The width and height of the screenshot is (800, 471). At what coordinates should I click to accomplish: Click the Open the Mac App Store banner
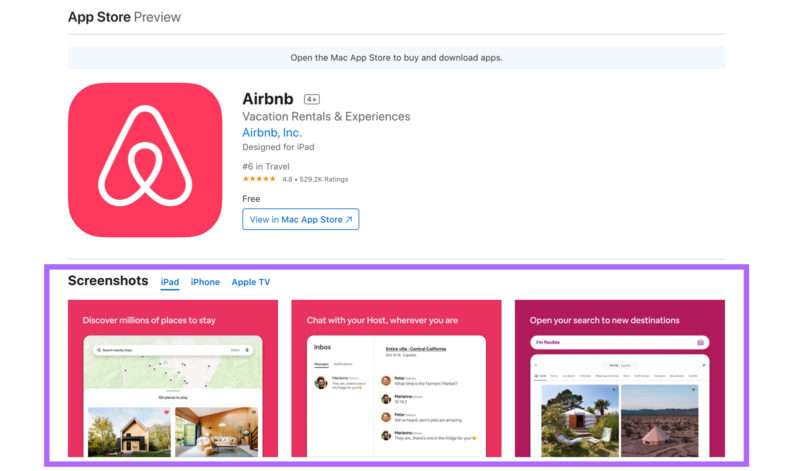[x=396, y=58]
